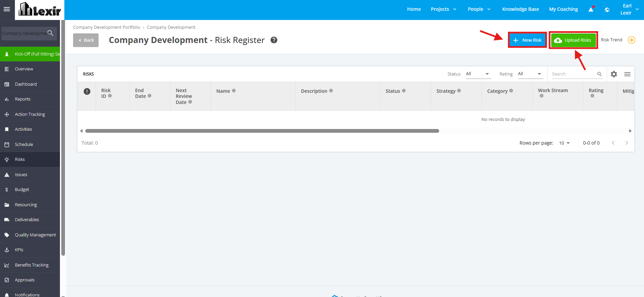Open the Status filter dropdown
This screenshot has height=297, width=644.
(x=478, y=74)
